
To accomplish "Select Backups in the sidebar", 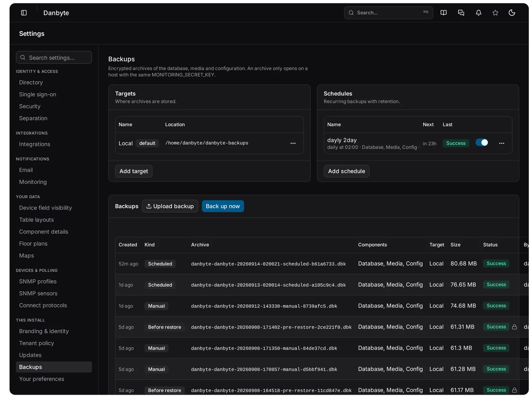I will coord(54,367).
